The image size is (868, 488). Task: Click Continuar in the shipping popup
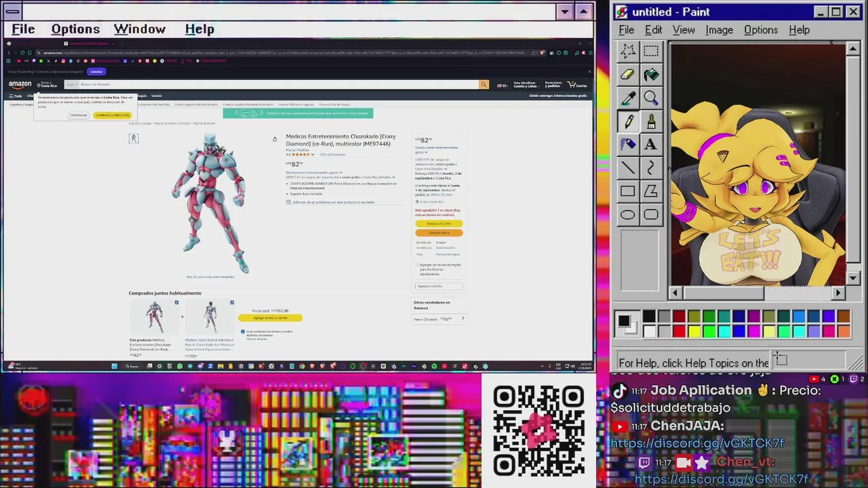78,115
